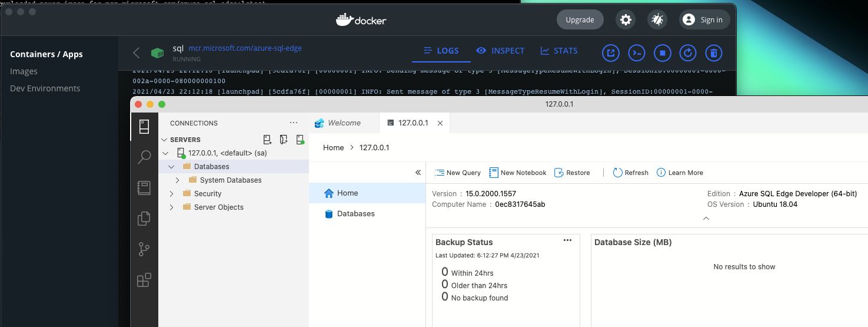The width and height of the screenshot is (868, 327).
Task: Click the New Connection server icon
Action: click(267, 140)
